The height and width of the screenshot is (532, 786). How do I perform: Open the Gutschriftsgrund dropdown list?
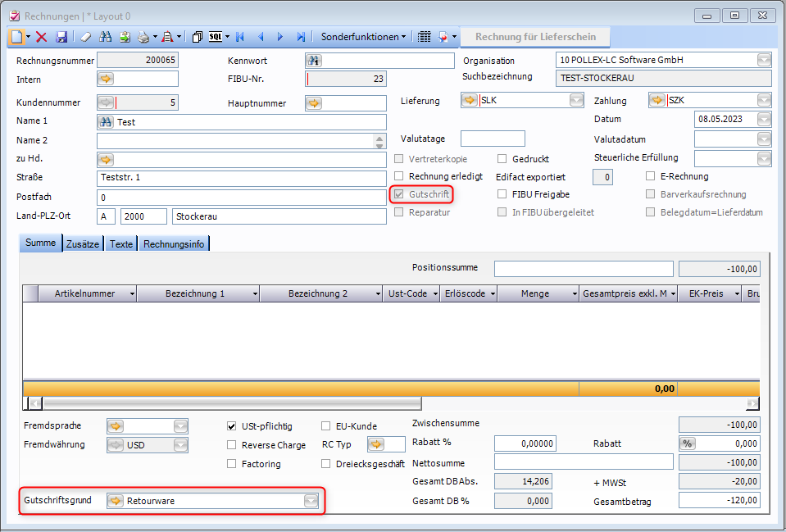coord(311,501)
